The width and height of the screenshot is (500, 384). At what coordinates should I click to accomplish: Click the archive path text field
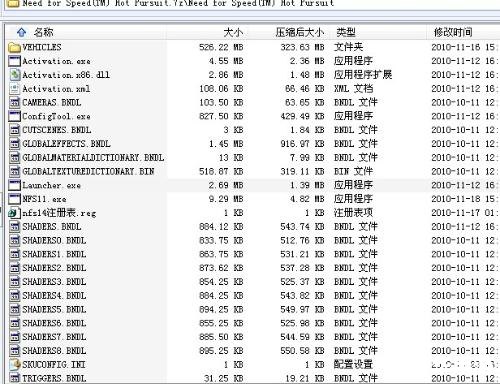253,4
